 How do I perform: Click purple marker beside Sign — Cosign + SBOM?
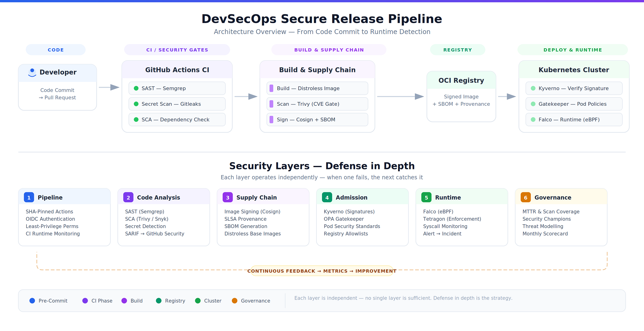271,120
